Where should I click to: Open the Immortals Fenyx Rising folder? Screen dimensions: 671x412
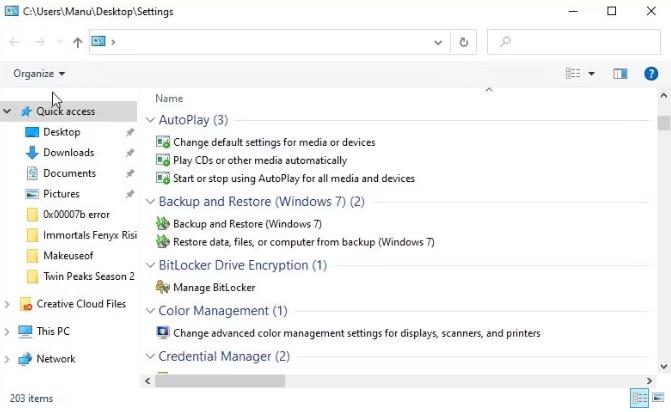click(90, 234)
